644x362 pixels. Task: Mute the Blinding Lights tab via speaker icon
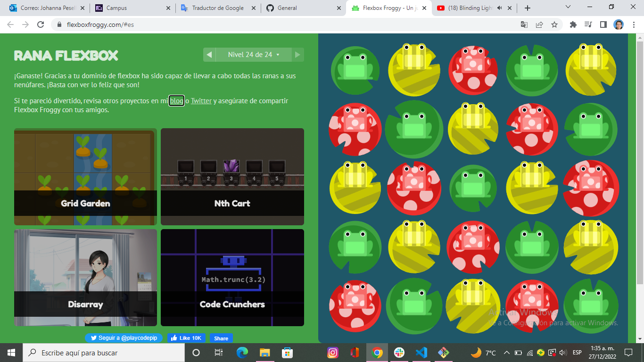pos(500,8)
